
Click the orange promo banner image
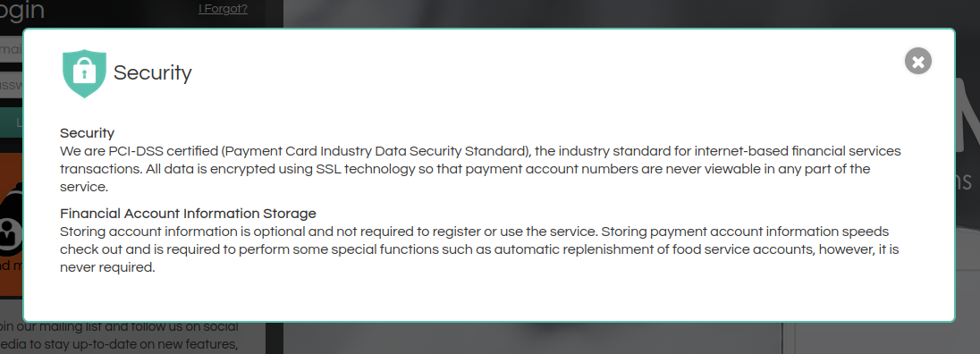[x=12, y=224]
